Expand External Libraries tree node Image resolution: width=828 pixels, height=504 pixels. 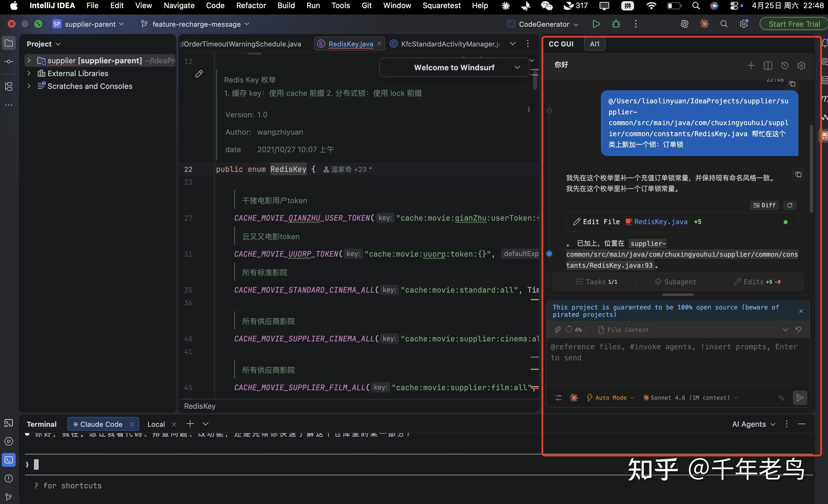tap(29, 73)
